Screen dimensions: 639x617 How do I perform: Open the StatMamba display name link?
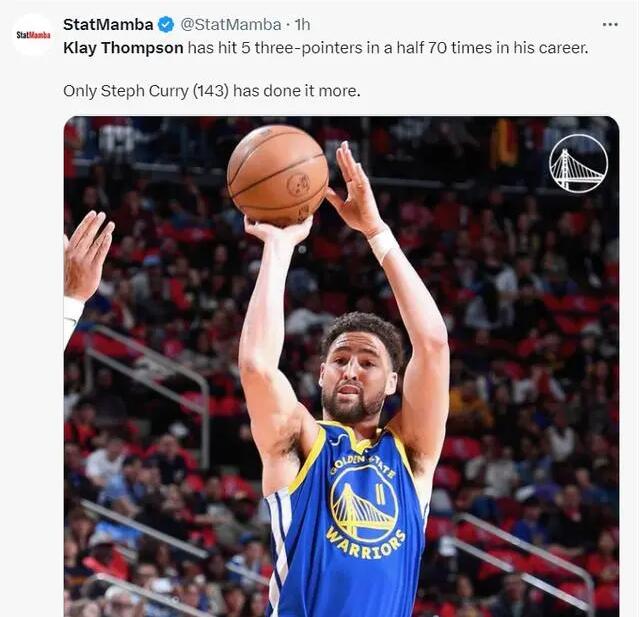(x=108, y=24)
